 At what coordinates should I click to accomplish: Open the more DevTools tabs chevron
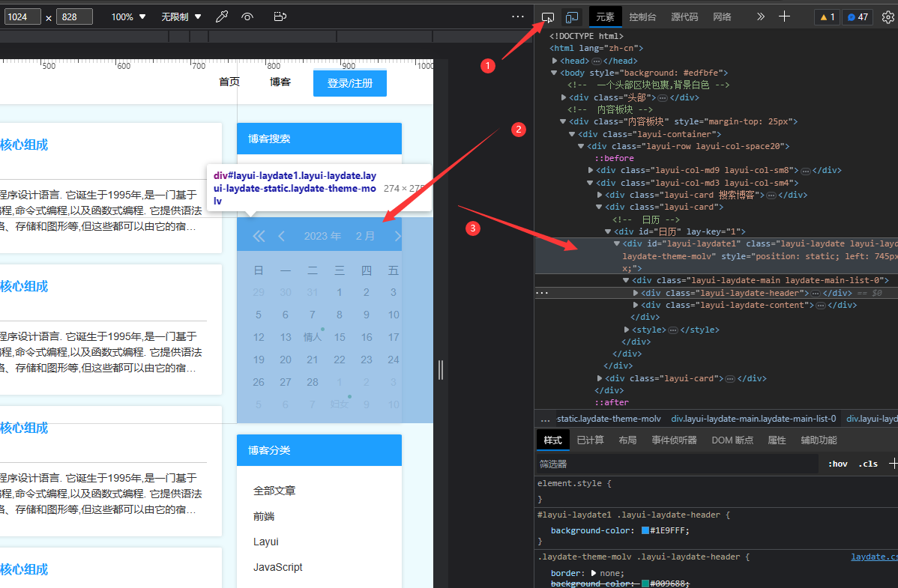pyautogui.click(x=761, y=16)
